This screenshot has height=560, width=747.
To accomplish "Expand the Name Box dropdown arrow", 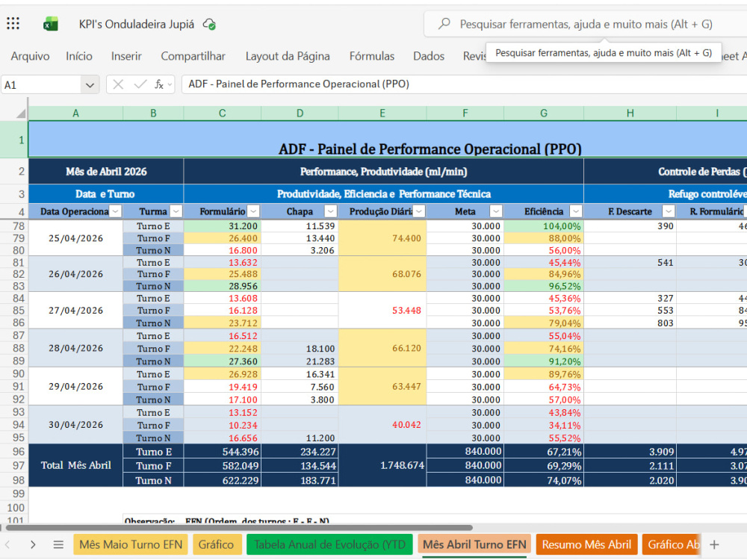I will pos(90,85).
